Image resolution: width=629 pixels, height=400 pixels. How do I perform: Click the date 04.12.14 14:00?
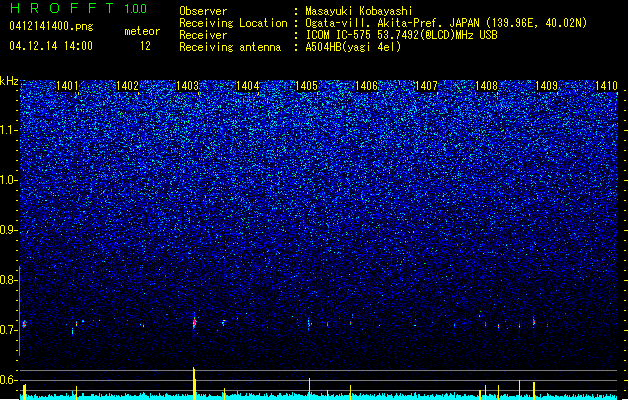point(51,46)
